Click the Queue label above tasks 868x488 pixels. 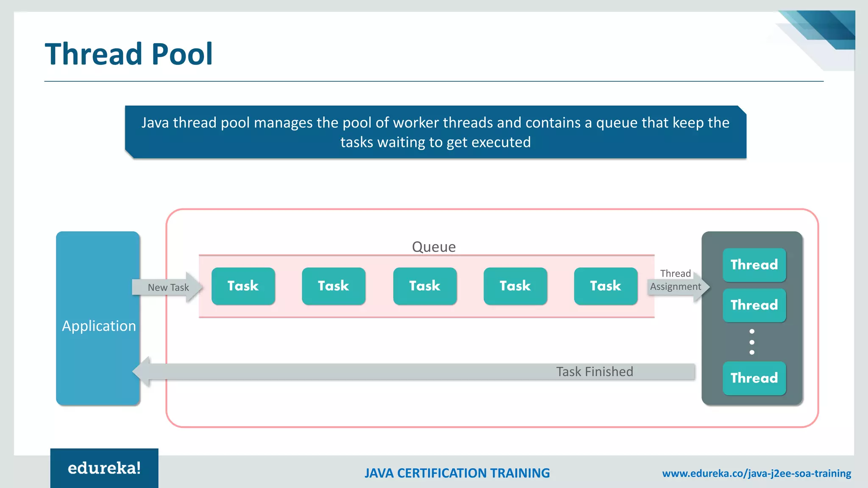[434, 247]
